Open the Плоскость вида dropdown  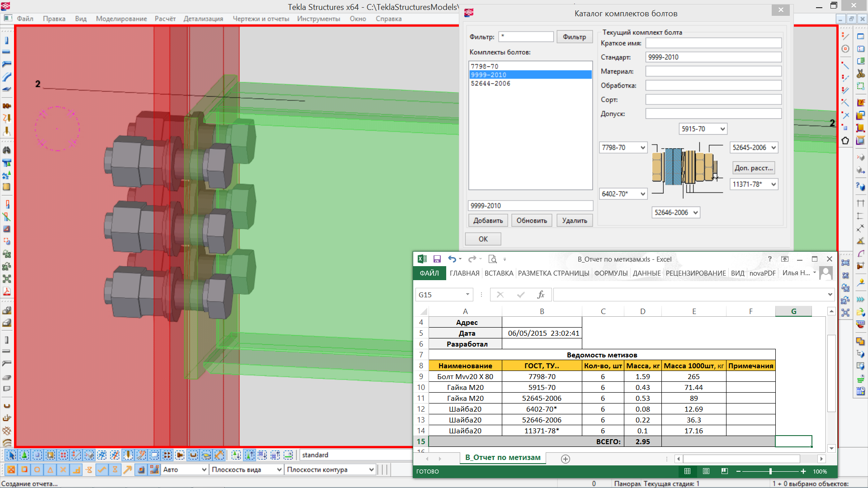click(x=279, y=470)
